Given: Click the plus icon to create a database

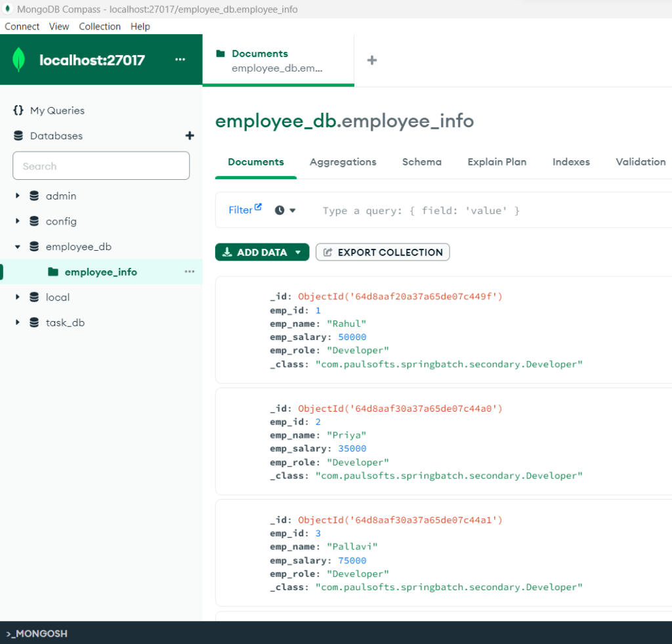Looking at the screenshot, I should click(190, 136).
